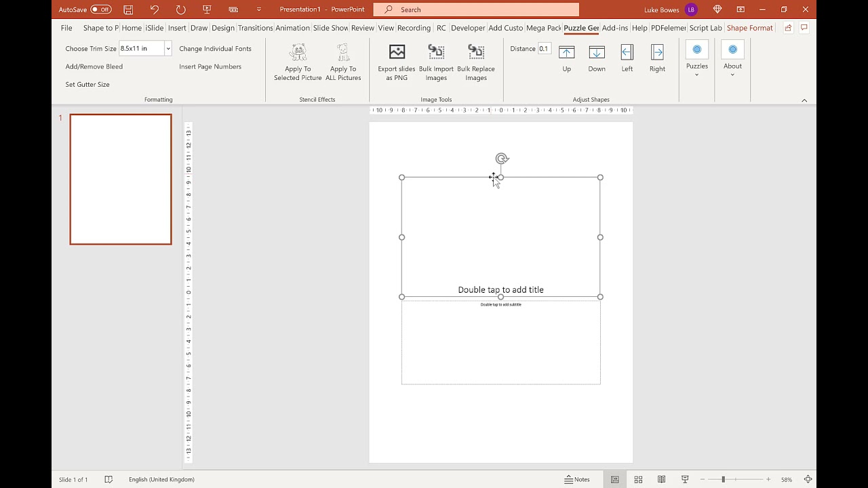Select slide 1 thumbnail

pyautogui.click(x=121, y=179)
